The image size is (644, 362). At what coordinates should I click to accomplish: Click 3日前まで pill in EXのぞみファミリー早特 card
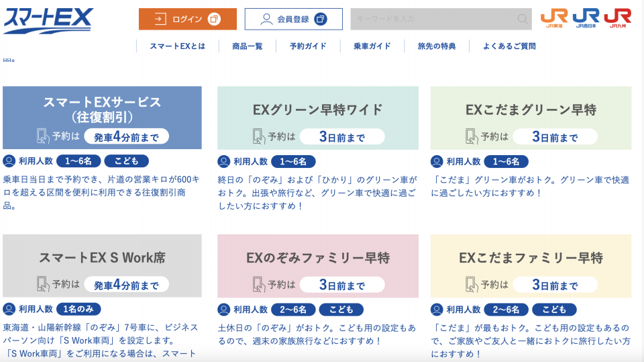coord(342,285)
